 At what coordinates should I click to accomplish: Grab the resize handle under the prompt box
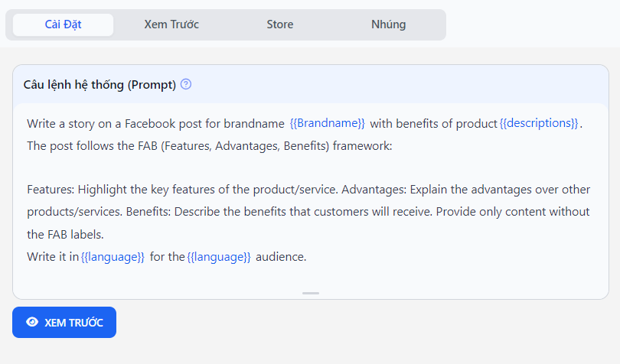click(311, 293)
